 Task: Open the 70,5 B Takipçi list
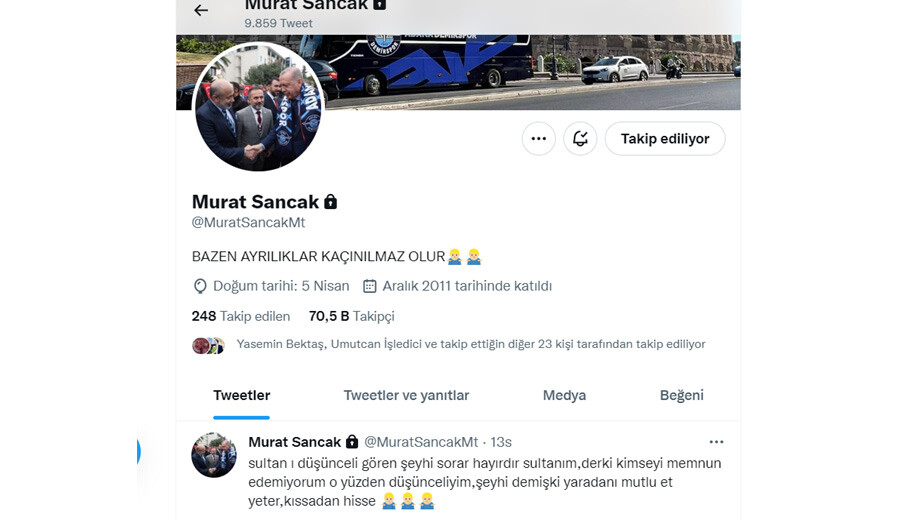[351, 316]
